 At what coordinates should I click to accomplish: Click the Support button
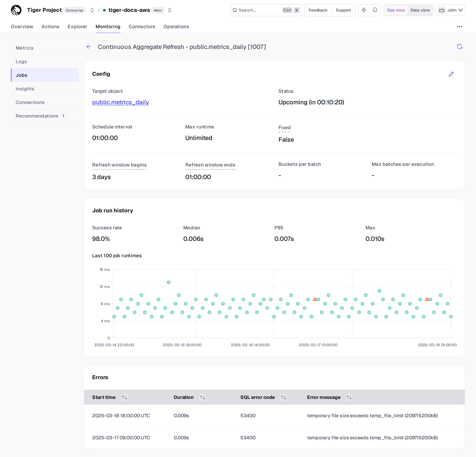(343, 10)
